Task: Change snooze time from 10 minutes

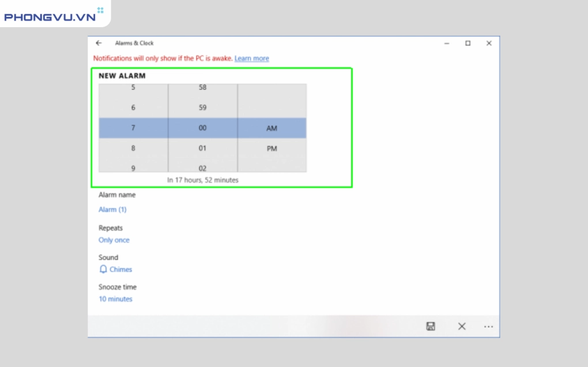Action: (115, 299)
